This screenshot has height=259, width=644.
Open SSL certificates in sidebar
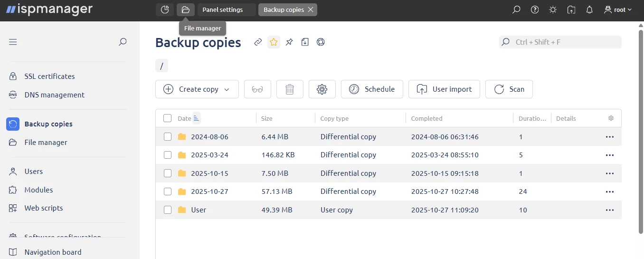coord(49,77)
